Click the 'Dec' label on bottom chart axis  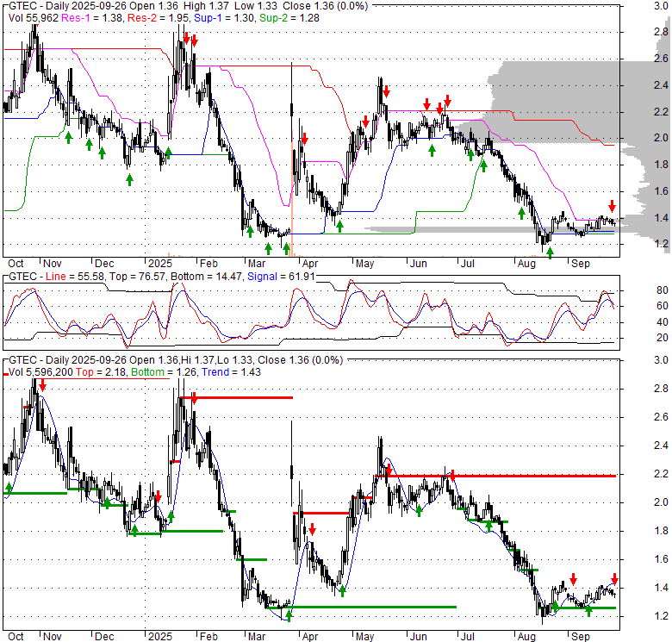pyautogui.click(x=104, y=637)
